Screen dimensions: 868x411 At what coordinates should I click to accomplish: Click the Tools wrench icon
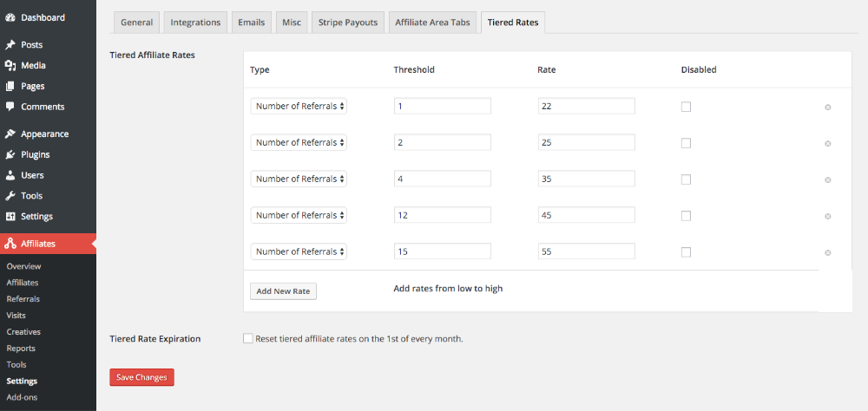click(10, 196)
